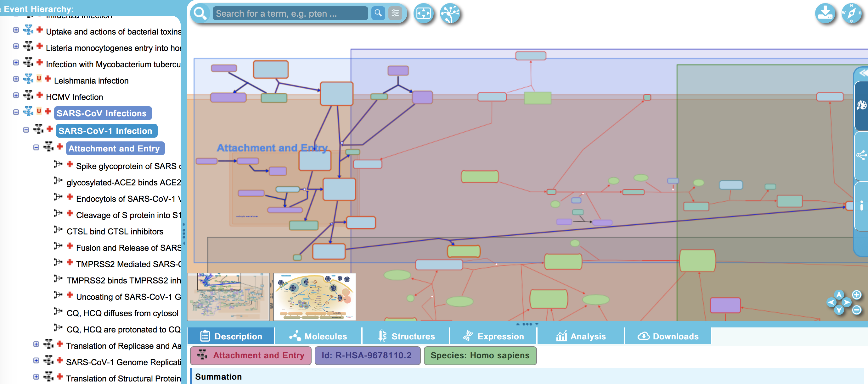Expand the HCMV Infection tree node
The width and height of the screenshot is (868, 384).
click(x=16, y=95)
